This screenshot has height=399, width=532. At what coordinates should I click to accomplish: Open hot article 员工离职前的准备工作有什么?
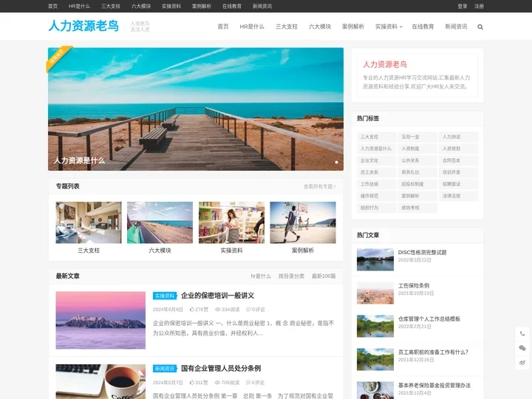coord(433,352)
